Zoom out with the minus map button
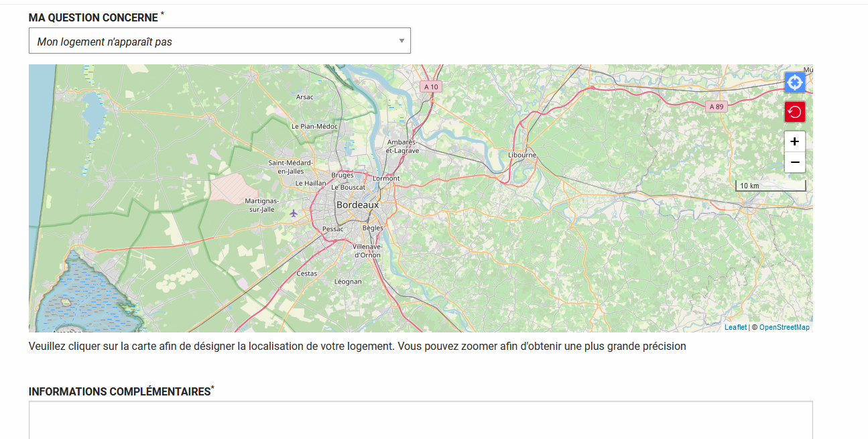The image size is (868, 439). [795, 162]
